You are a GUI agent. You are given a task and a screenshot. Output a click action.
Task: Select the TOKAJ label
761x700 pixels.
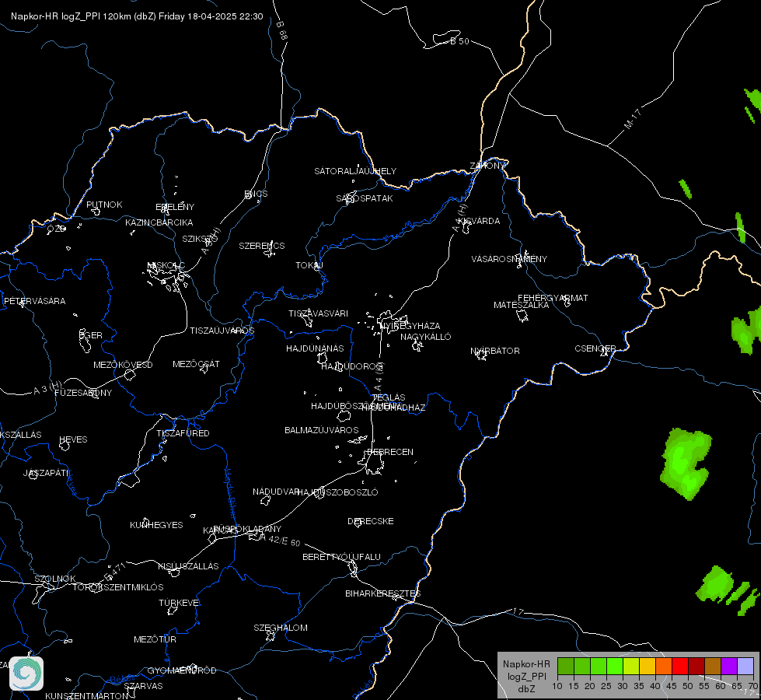coord(309,265)
